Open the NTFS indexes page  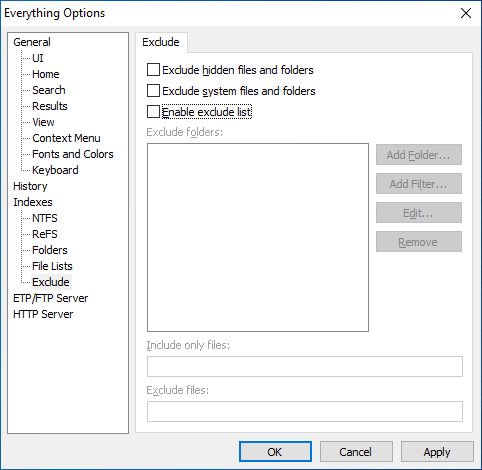click(x=45, y=218)
